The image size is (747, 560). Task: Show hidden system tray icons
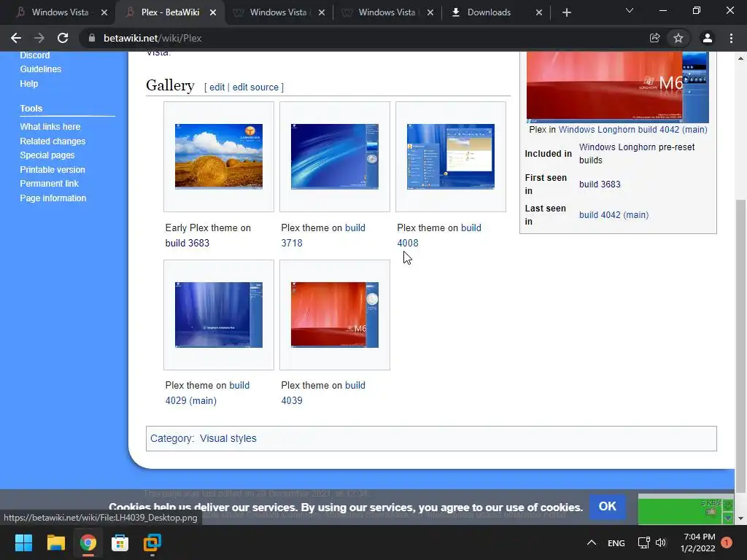pos(591,542)
